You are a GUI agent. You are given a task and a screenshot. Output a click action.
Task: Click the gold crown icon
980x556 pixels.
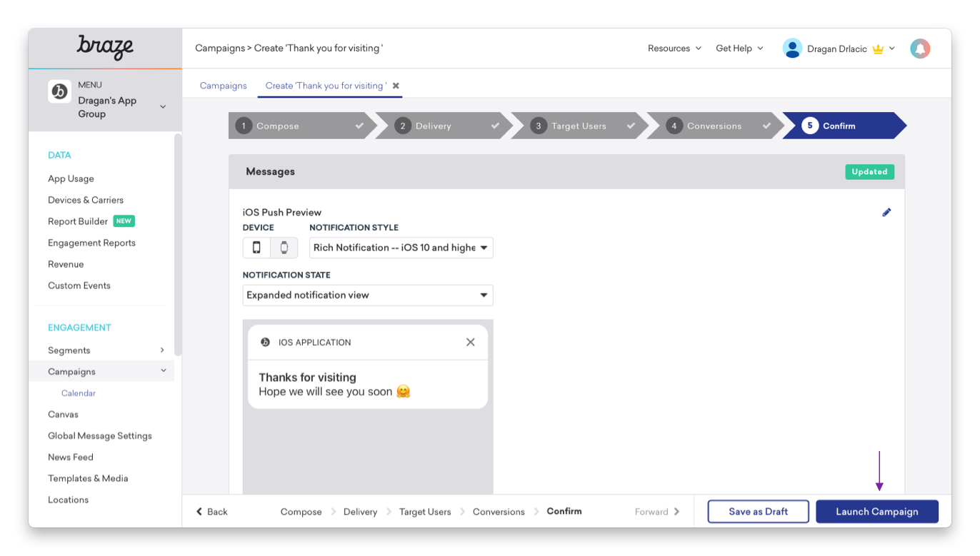pyautogui.click(x=878, y=49)
